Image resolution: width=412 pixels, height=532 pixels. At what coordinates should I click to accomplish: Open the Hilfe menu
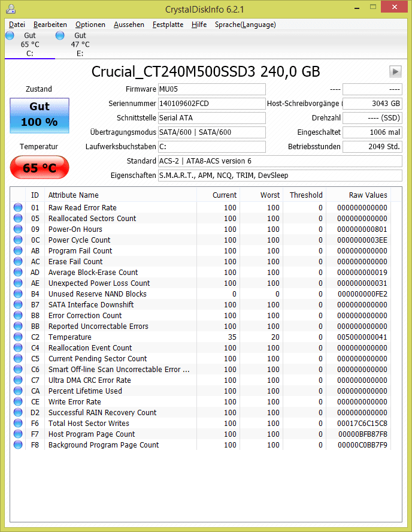tap(199, 25)
